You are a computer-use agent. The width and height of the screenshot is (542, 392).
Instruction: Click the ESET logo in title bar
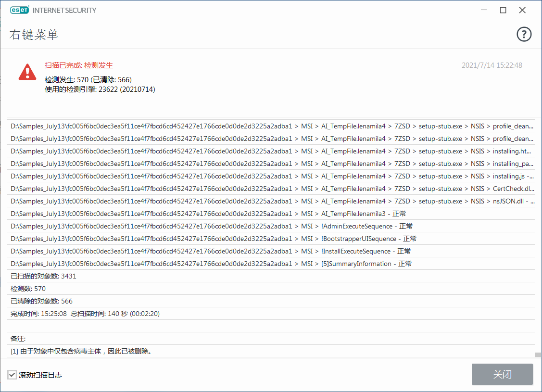(20, 10)
